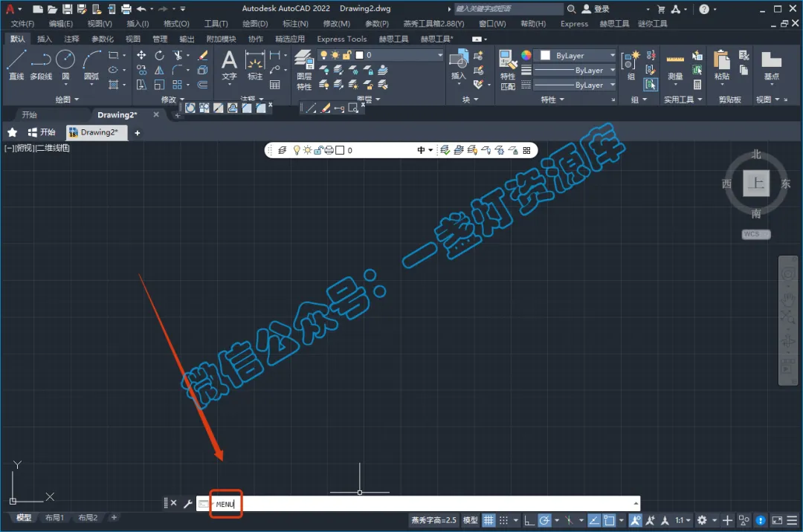
Task: Click the Base point (基点) view icon
Action: 771,65
